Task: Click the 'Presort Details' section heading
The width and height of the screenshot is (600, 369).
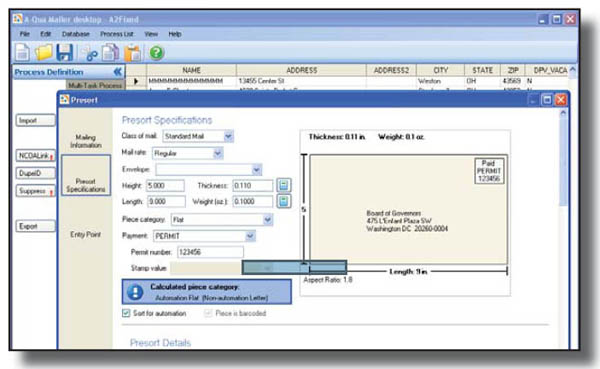Action: pyautogui.click(x=160, y=343)
